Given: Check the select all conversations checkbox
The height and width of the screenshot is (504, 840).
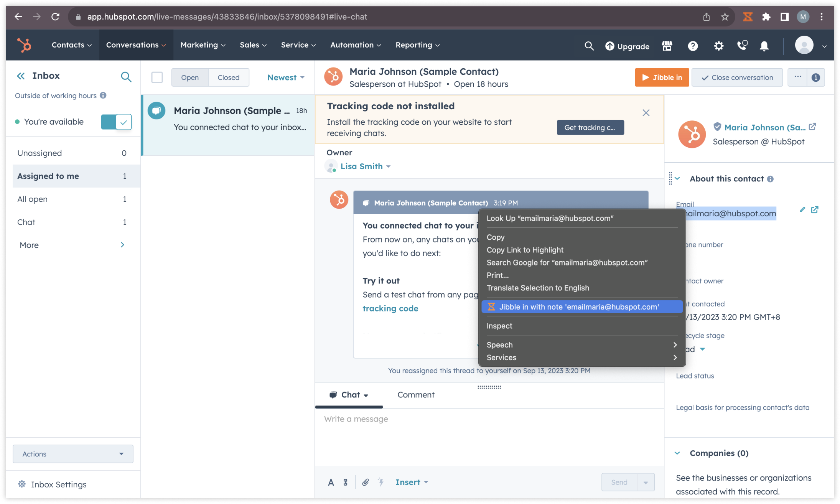Looking at the screenshot, I should pyautogui.click(x=157, y=77).
